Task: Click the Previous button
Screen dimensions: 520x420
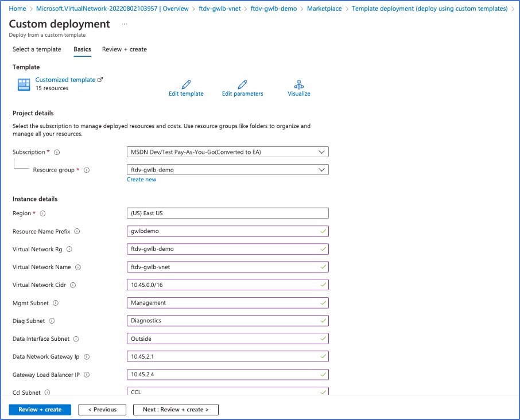Action: point(102,409)
